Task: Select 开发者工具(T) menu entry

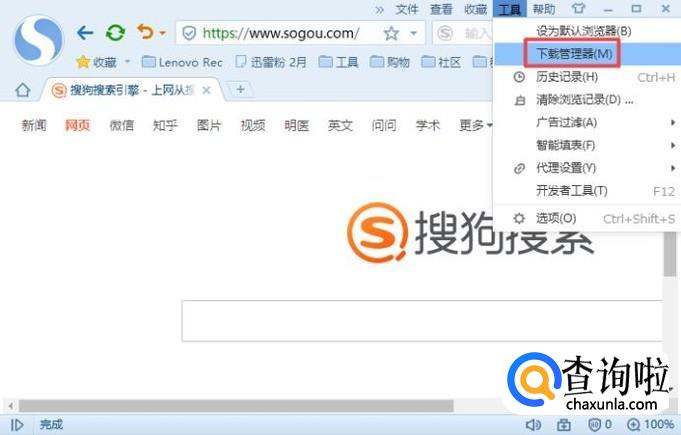Action: (586, 191)
